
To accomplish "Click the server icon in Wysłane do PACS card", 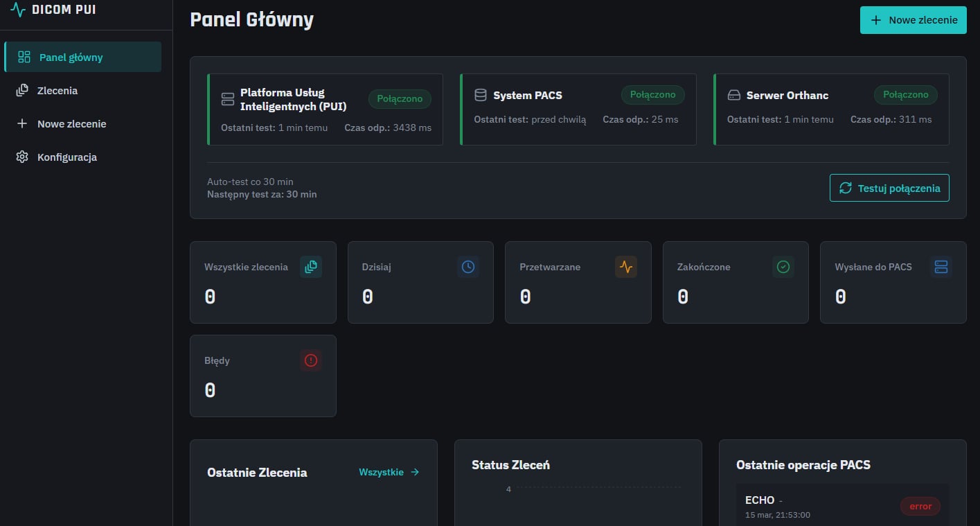I will coord(941,267).
